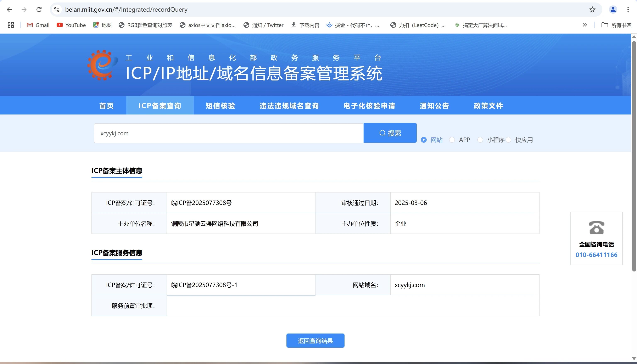
Task: Click the MIIT gear logo in header
Action: click(102, 65)
